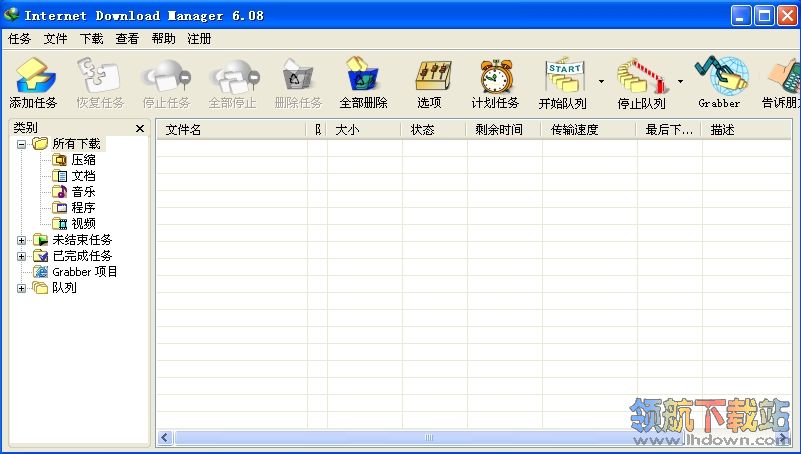Click the horizontal scrollbar left arrow
The height and width of the screenshot is (454, 801).
(164, 438)
